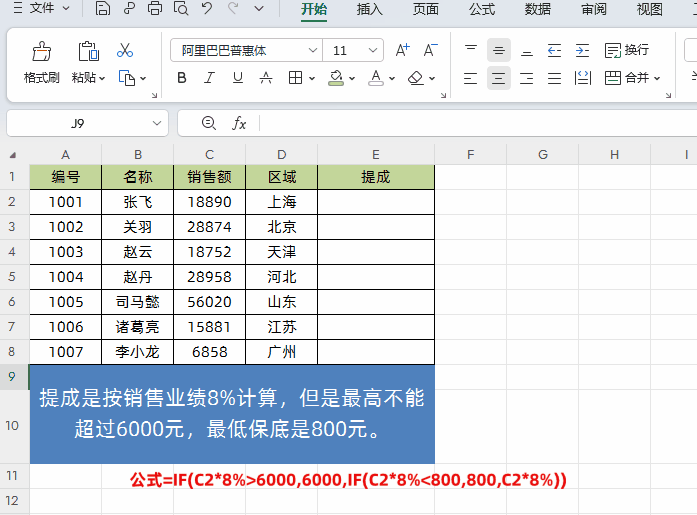The width and height of the screenshot is (697, 515).
Task: Switch to the 页面 tab
Action: click(426, 9)
